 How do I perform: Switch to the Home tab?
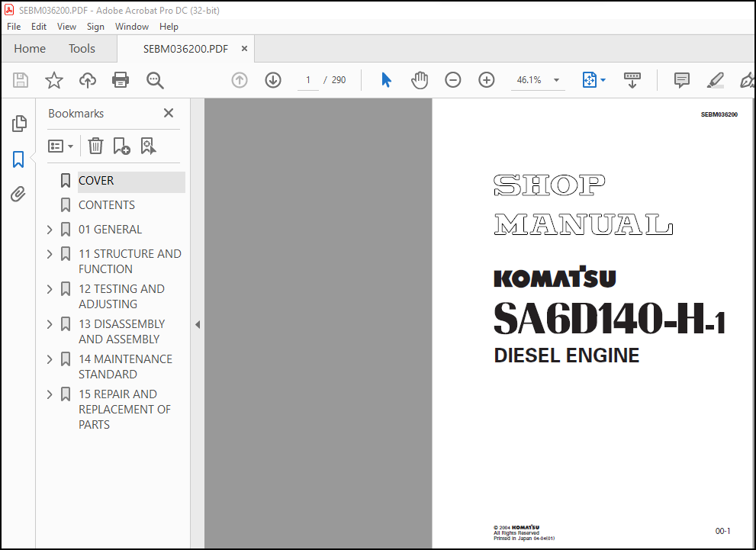tap(30, 49)
